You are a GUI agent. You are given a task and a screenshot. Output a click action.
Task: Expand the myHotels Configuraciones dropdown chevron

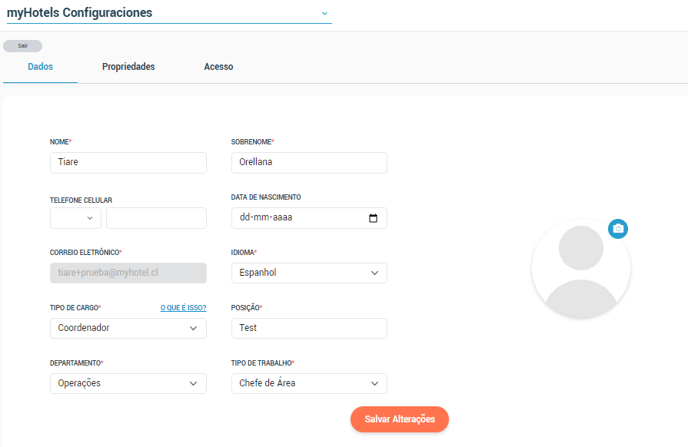click(324, 14)
